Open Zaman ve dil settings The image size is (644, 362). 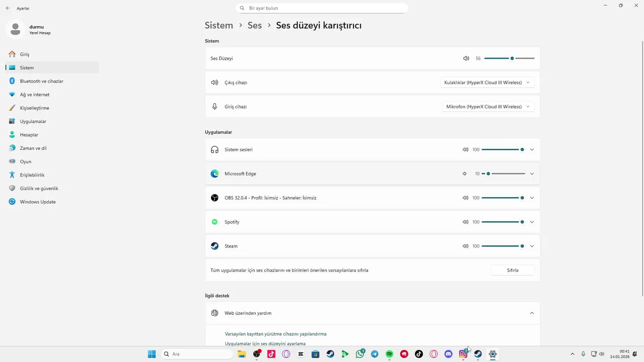pyautogui.click(x=52, y=148)
